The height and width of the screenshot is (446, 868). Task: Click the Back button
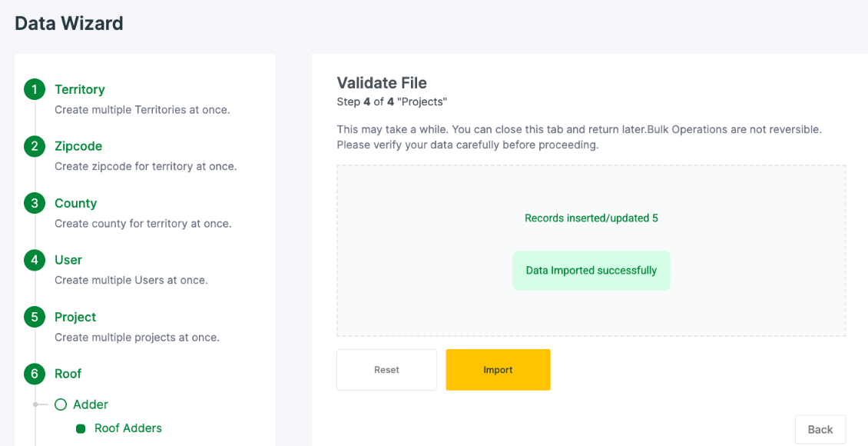coord(820,429)
